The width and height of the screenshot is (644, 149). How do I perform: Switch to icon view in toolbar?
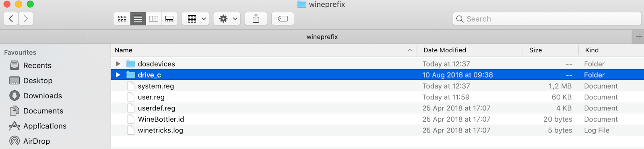pos(122,19)
